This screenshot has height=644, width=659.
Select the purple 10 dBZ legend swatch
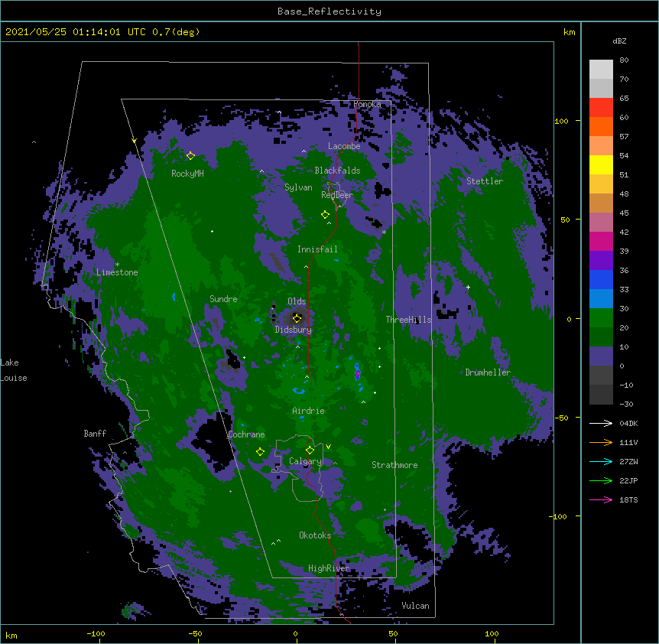601,356
